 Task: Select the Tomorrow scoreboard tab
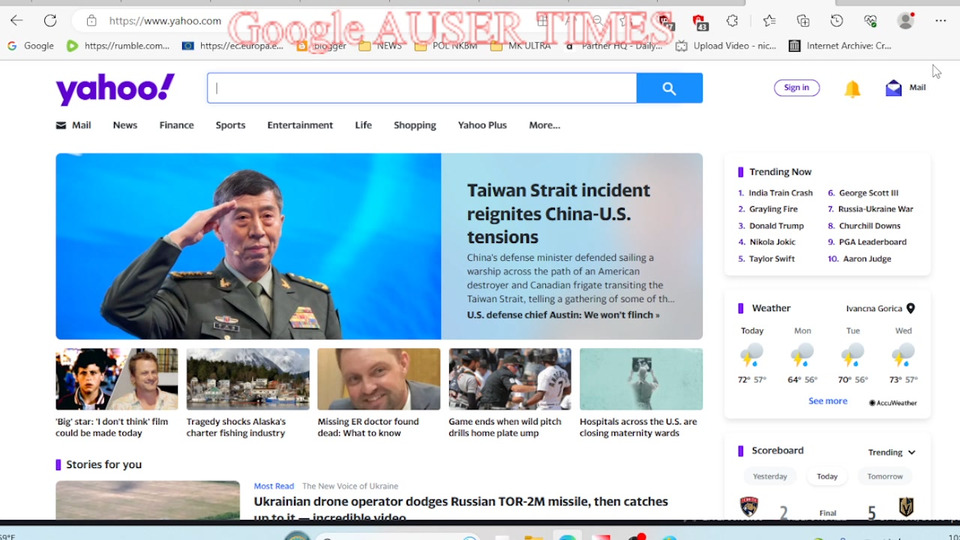click(885, 476)
